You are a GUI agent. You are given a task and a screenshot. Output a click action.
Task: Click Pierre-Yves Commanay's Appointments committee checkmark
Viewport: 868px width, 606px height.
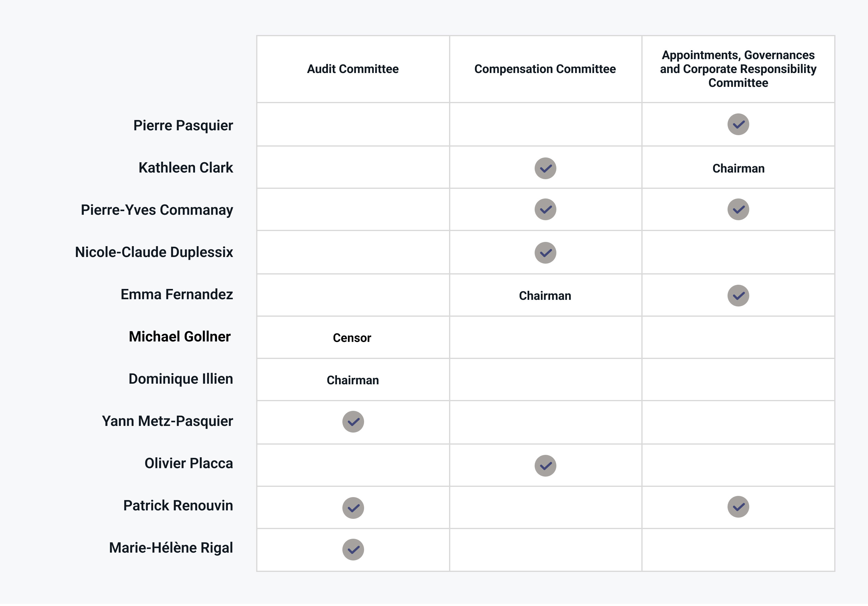tap(738, 209)
